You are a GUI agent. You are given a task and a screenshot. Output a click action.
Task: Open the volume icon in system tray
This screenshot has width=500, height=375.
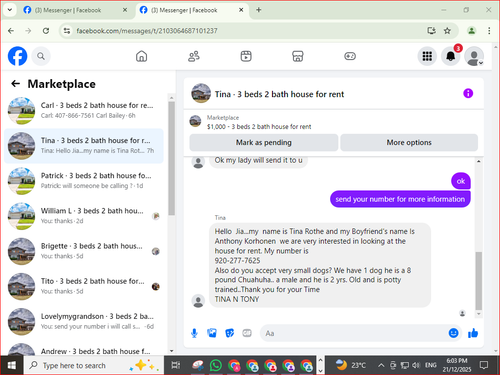point(416,366)
